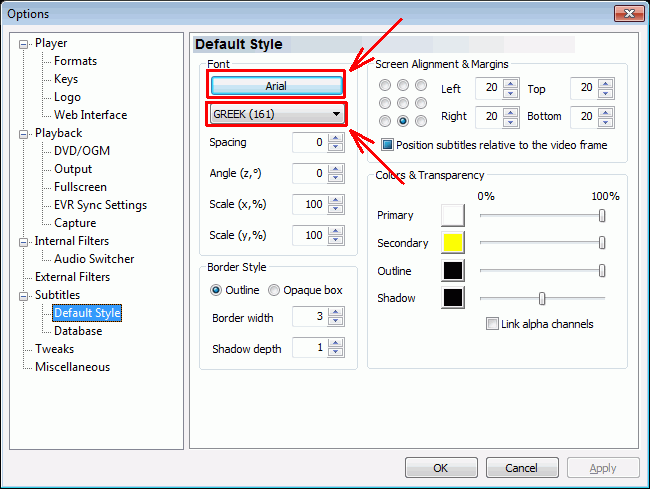Decrease the Bottom margin with down arrow
Screen dimensions: 650x489
(606, 122)
